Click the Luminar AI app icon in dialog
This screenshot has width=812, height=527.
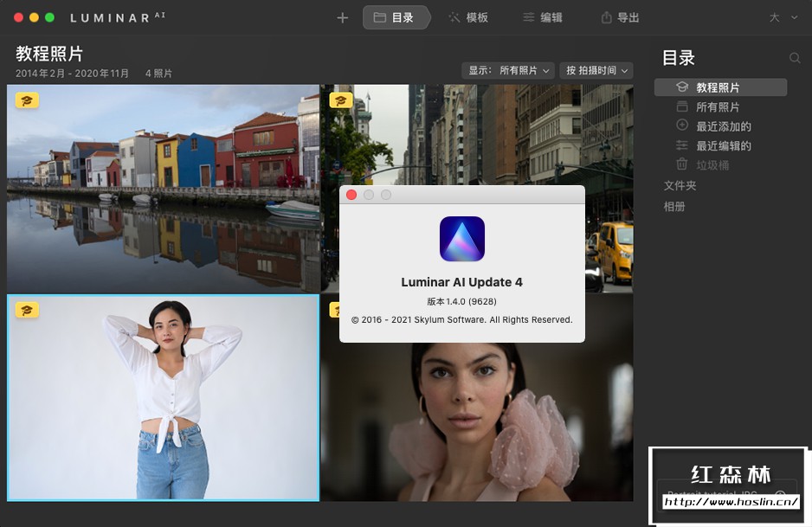click(x=462, y=239)
